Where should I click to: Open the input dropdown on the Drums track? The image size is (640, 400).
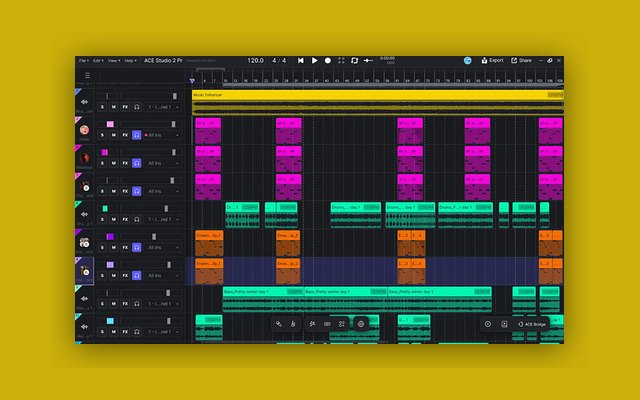pyautogui.click(x=163, y=220)
